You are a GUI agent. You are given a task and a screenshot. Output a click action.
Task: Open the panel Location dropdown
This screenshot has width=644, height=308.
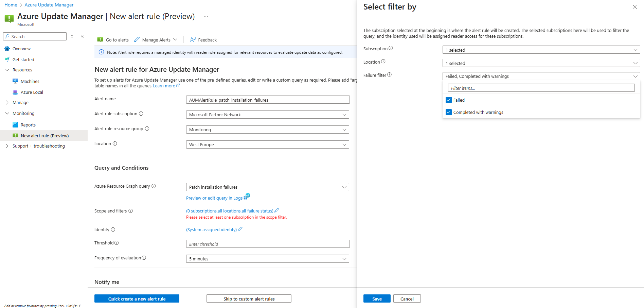click(541, 63)
